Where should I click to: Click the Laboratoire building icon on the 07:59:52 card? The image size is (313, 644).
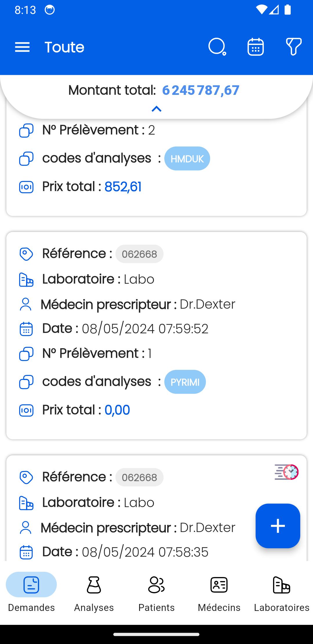coord(26,279)
